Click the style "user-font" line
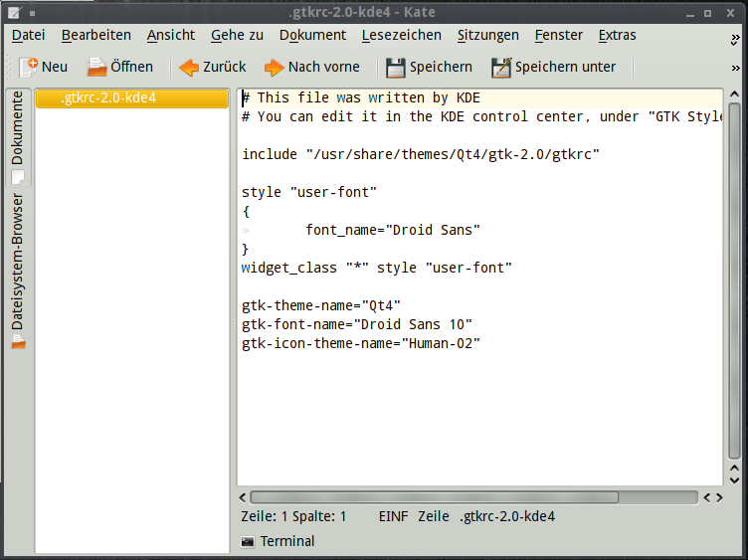Screen dimensions: 748x560 [x=309, y=192]
